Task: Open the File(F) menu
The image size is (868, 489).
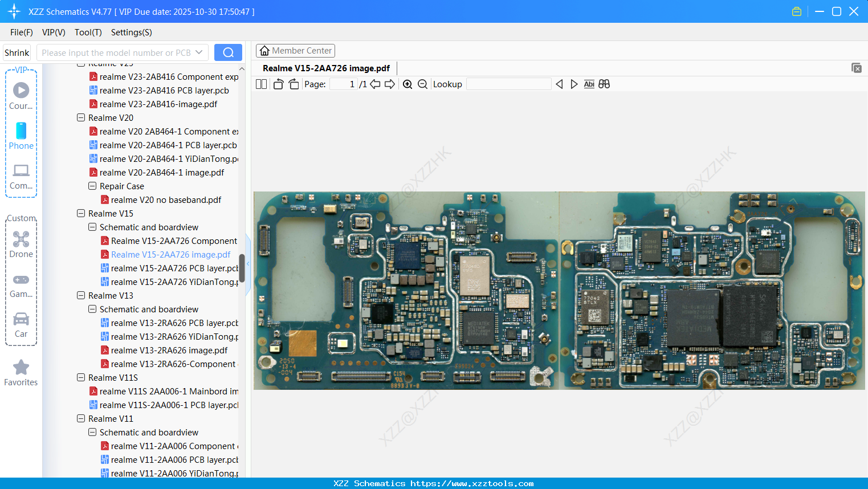Action: (22, 32)
